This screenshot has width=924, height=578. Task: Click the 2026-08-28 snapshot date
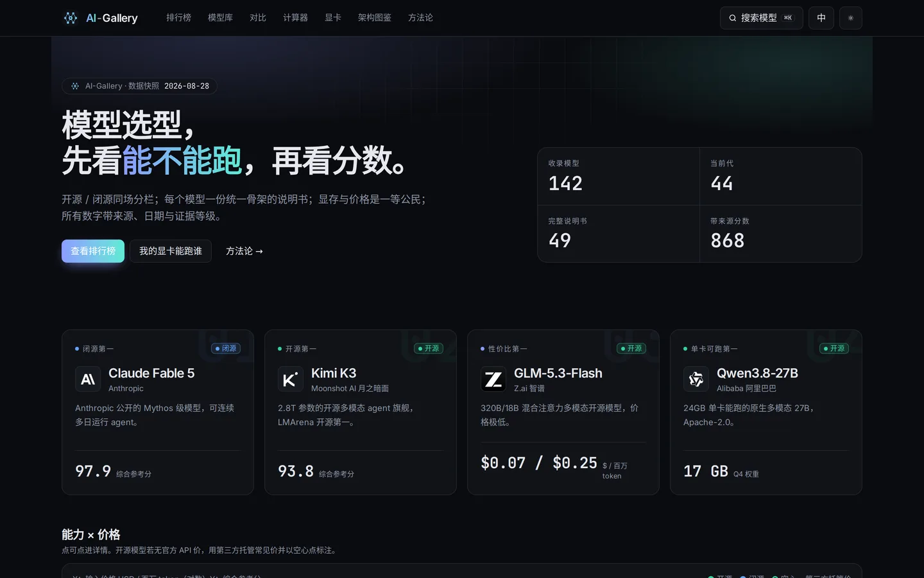(x=187, y=86)
